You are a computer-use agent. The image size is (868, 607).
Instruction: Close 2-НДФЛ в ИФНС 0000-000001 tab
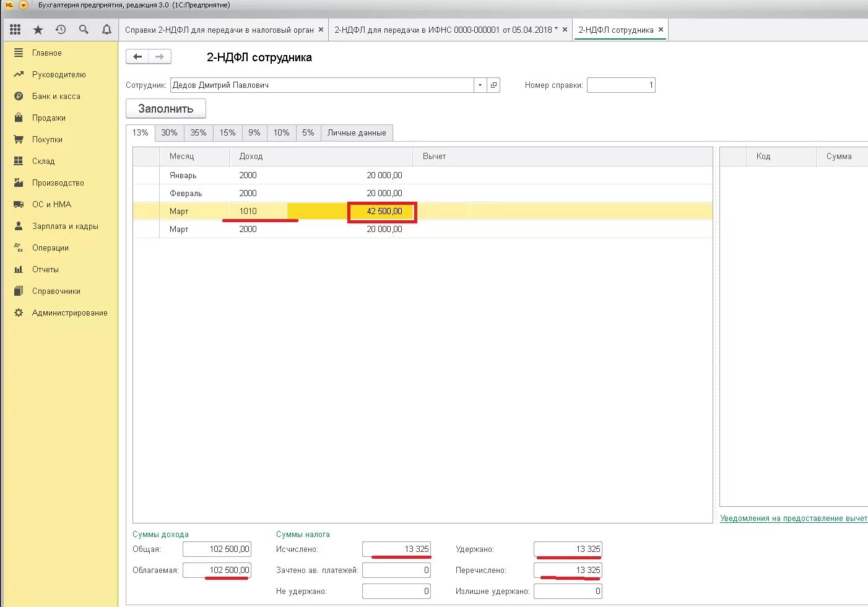565,30
